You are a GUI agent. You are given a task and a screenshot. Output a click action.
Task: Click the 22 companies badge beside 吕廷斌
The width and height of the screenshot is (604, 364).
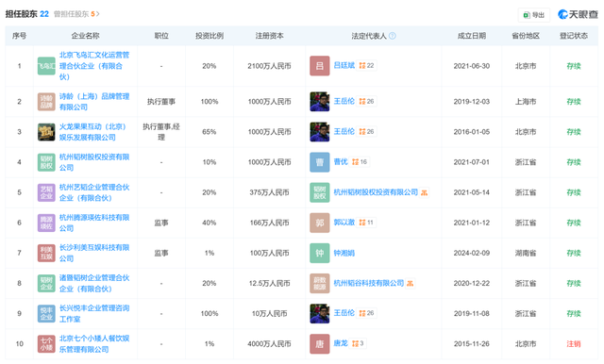(366, 65)
